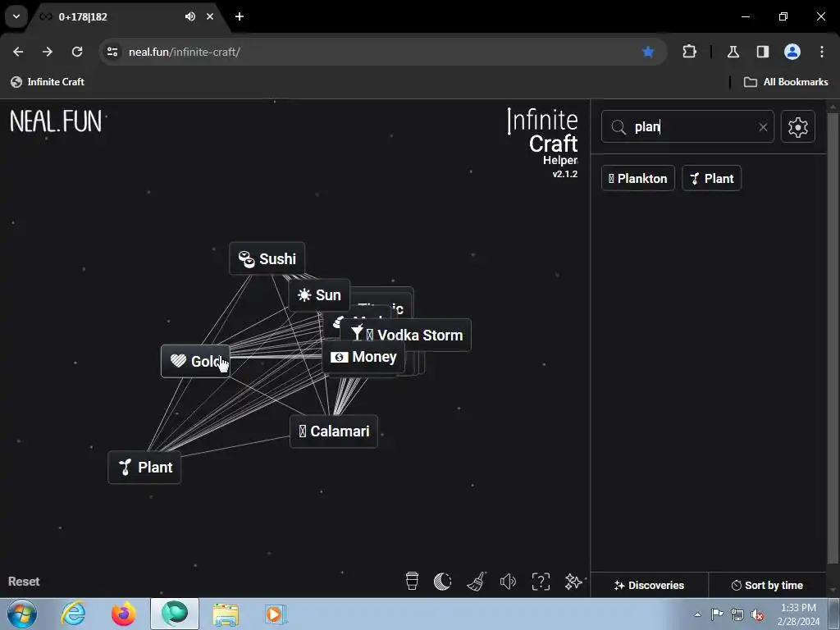The width and height of the screenshot is (840, 630).
Task: Open the Windows Start menu
Action: point(21,614)
